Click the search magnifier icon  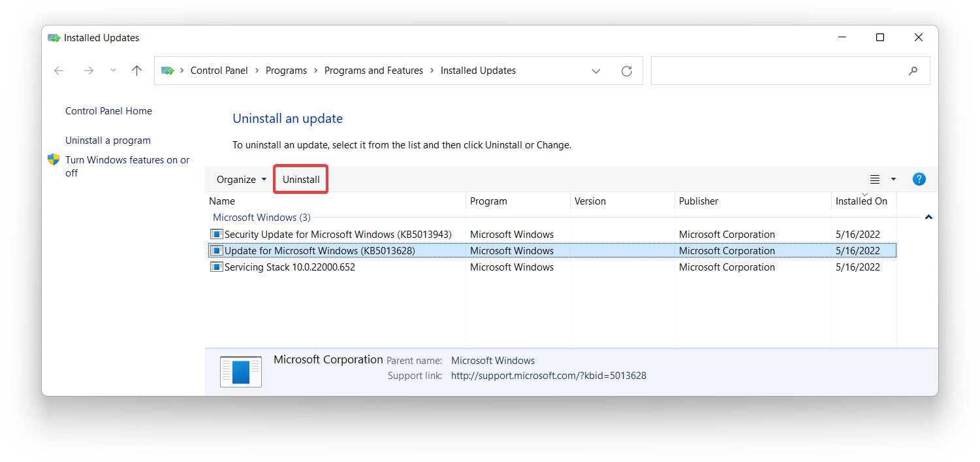pyautogui.click(x=913, y=71)
